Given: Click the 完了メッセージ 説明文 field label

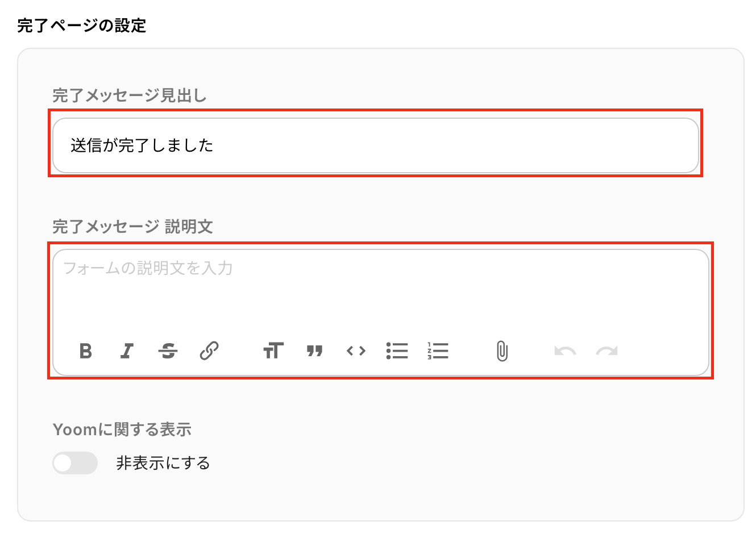Looking at the screenshot, I should pyautogui.click(x=133, y=227).
